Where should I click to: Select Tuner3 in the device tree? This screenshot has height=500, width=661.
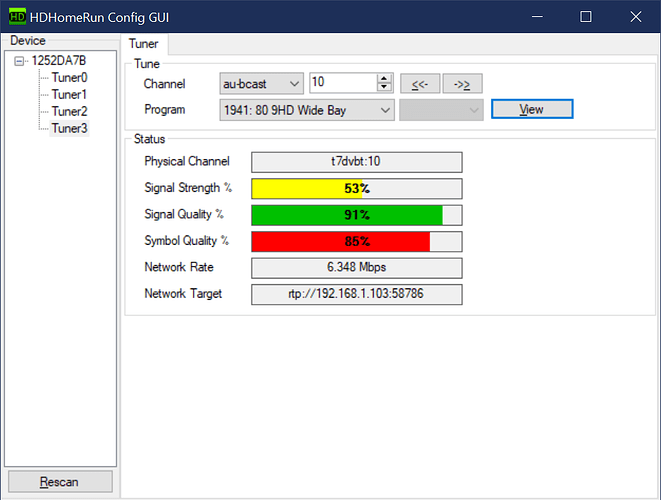click(x=70, y=128)
